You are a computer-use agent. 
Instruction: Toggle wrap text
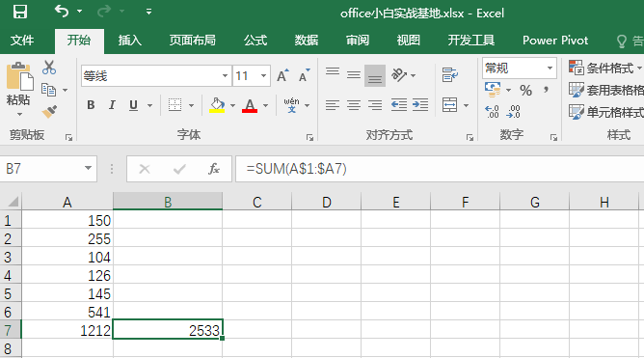tap(450, 75)
